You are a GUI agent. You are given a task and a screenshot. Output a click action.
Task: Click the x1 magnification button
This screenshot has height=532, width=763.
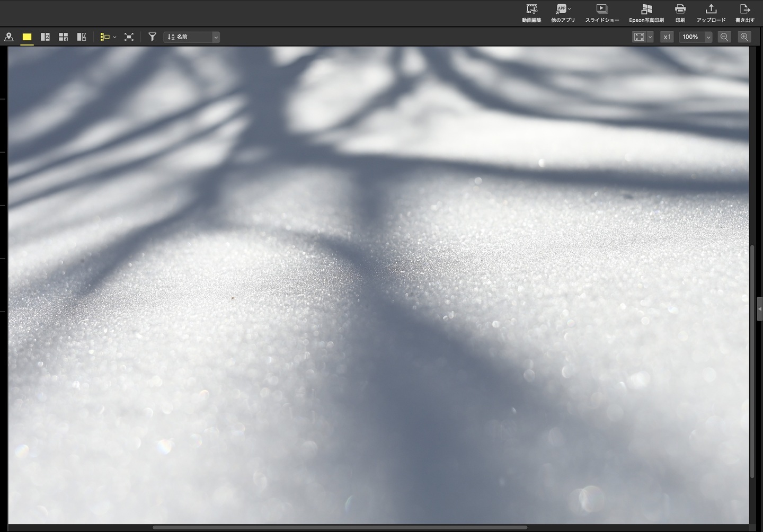point(667,37)
